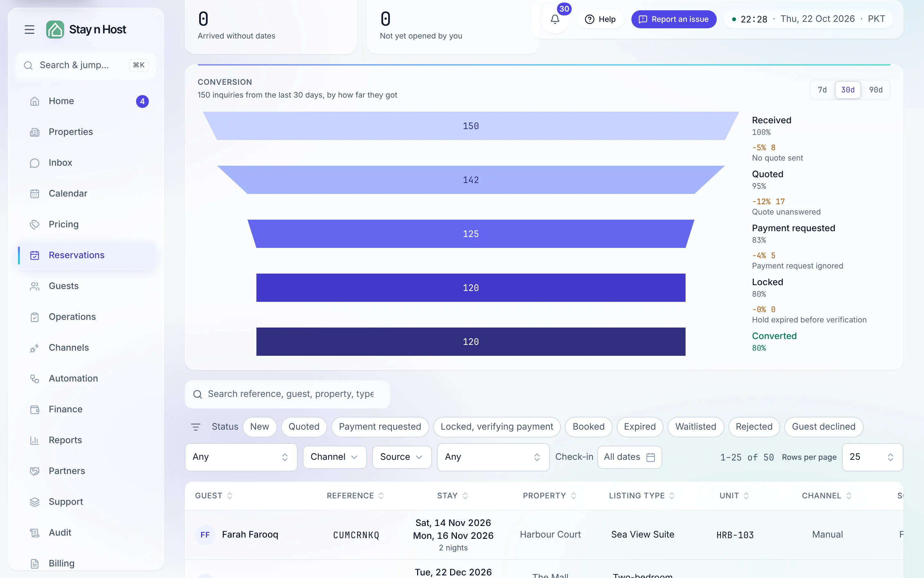Open Guests from the sidebar

pyautogui.click(x=87, y=286)
